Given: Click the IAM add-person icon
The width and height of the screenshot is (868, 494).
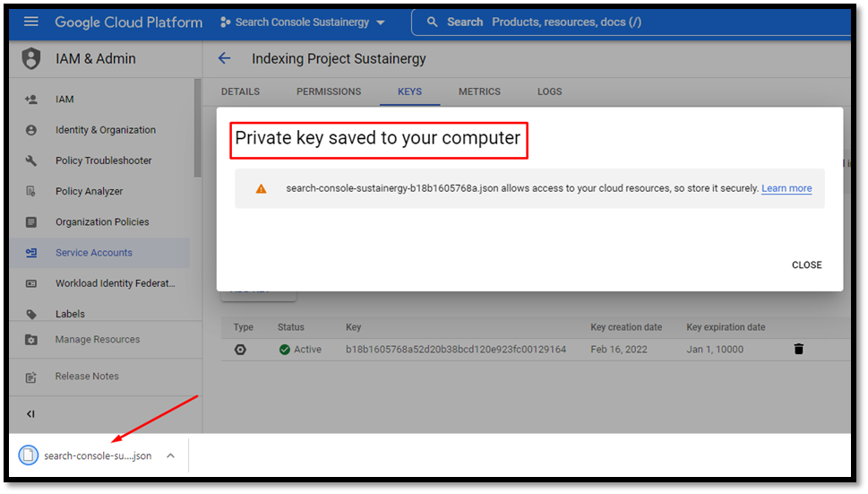Looking at the screenshot, I should (x=31, y=100).
